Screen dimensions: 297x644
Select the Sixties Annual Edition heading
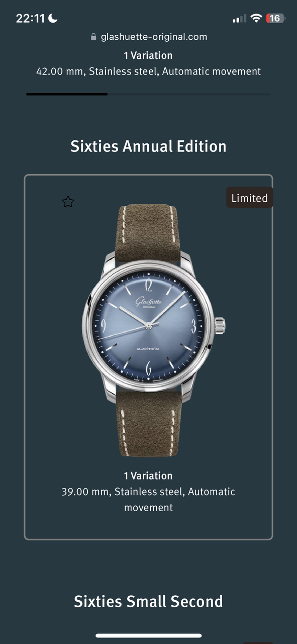tap(148, 146)
